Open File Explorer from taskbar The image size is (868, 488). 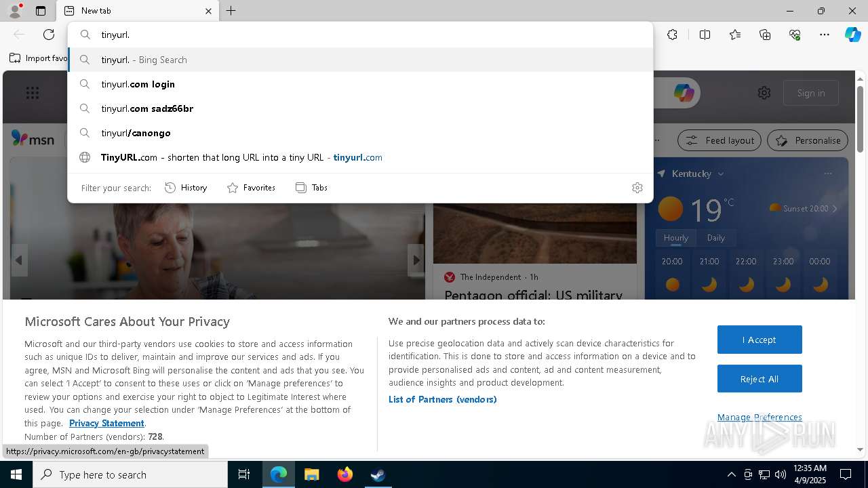click(x=311, y=474)
